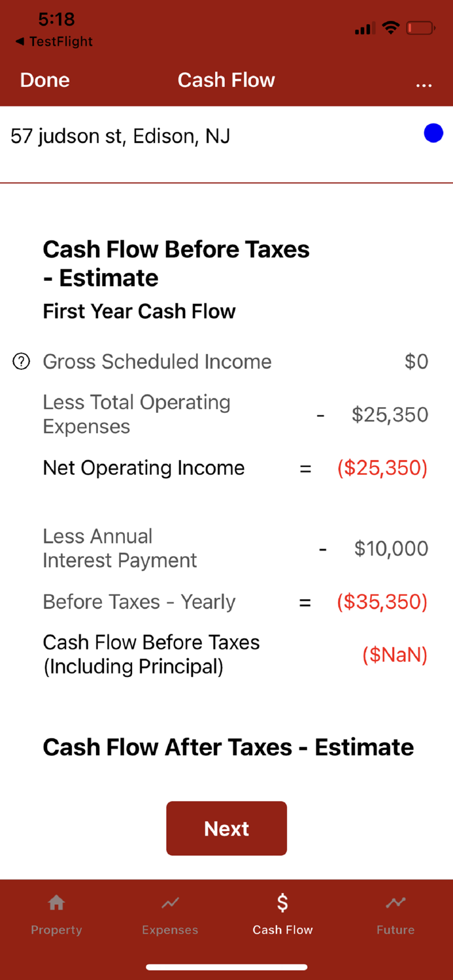Tap the battery indicator in the status bar
The width and height of the screenshot is (453, 980).
coord(420,28)
